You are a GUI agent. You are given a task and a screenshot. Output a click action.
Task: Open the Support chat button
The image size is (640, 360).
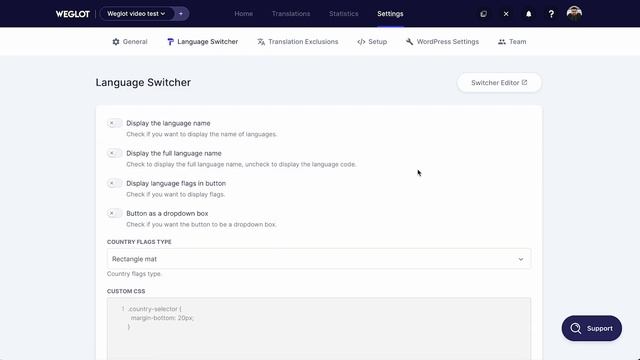[591, 328]
